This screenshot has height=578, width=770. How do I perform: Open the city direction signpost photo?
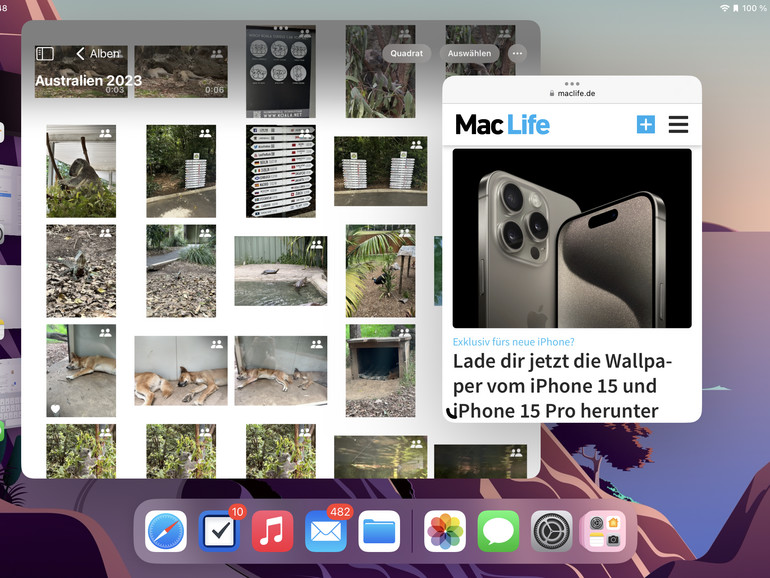pyautogui.click(x=281, y=171)
